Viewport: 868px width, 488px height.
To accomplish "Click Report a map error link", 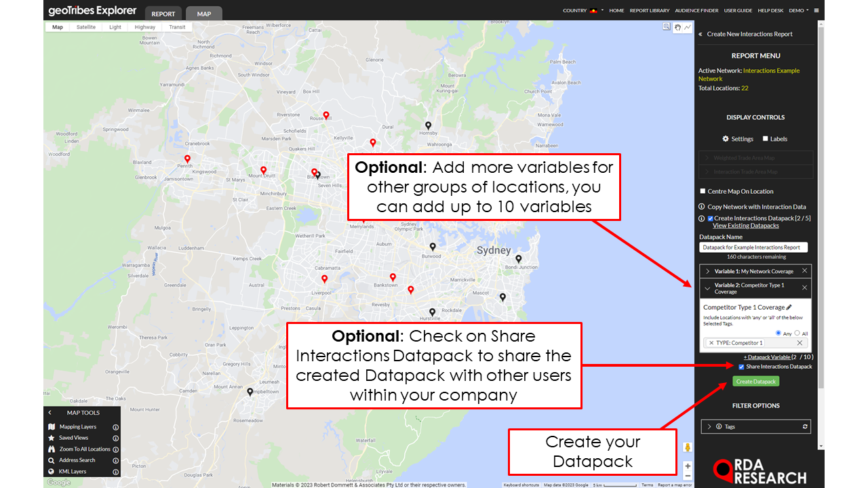I will coord(675,485).
